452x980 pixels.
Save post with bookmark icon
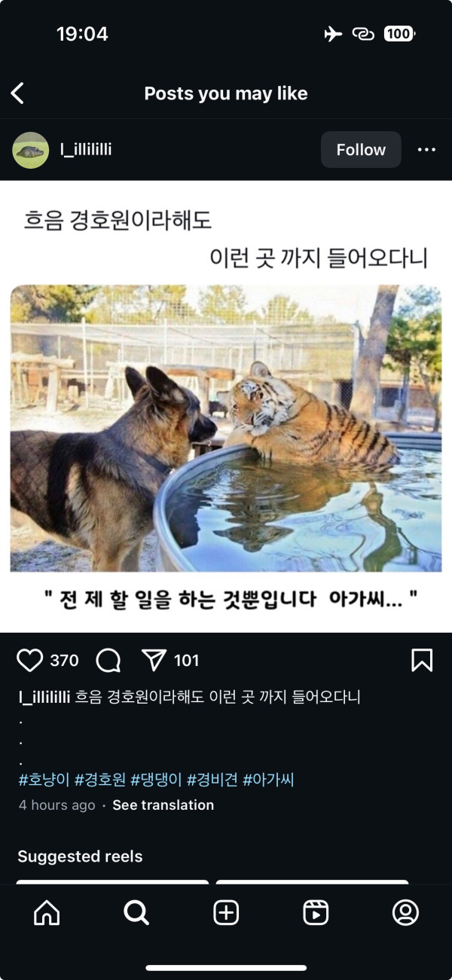tap(422, 661)
